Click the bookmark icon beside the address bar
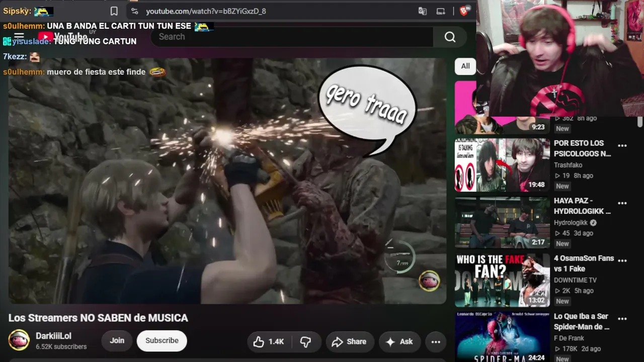 114,11
